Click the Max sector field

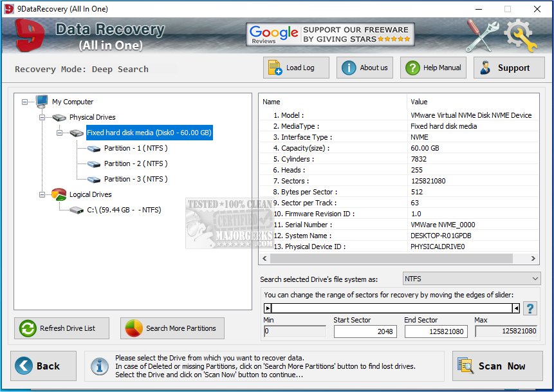click(x=506, y=331)
